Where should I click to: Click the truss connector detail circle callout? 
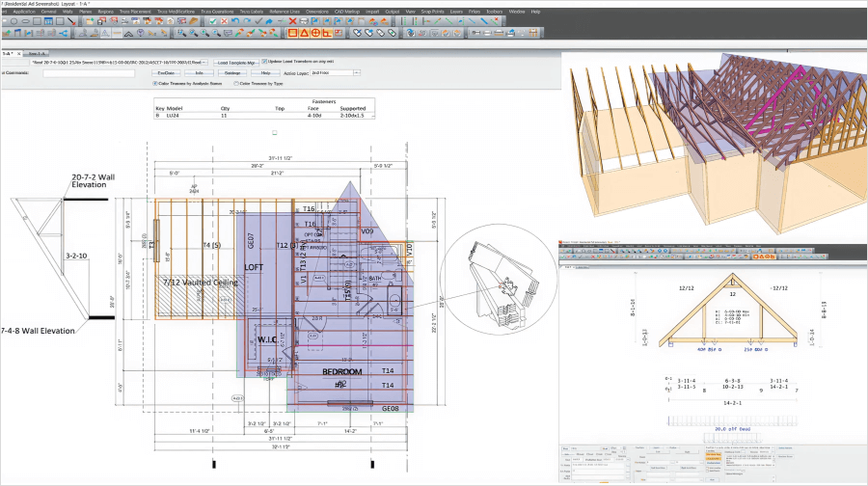tap(497, 280)
